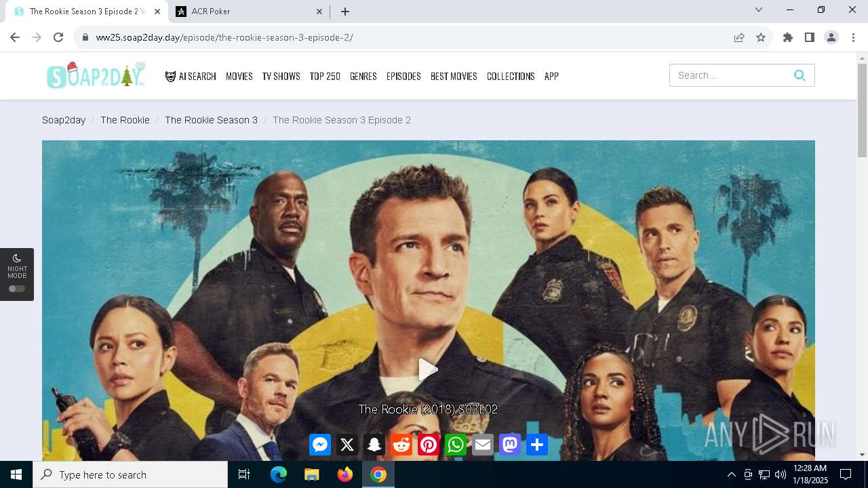Open a new browser tab
Screen dimensions: 868x488
[345, 12]
